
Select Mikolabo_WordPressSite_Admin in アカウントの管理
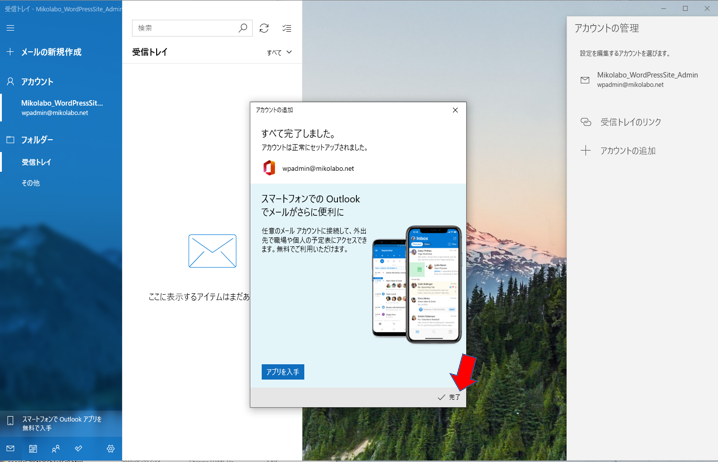(x=642, y=79)
